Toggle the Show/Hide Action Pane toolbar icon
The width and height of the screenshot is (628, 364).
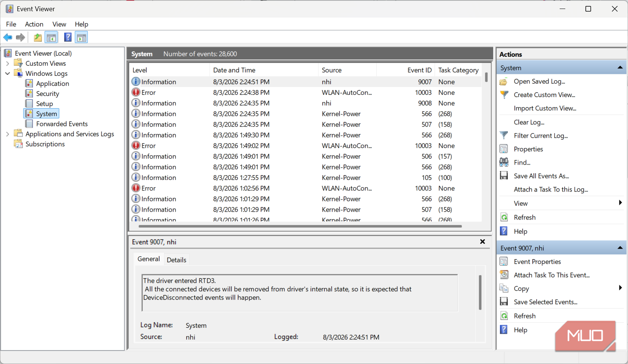(81, 37)
